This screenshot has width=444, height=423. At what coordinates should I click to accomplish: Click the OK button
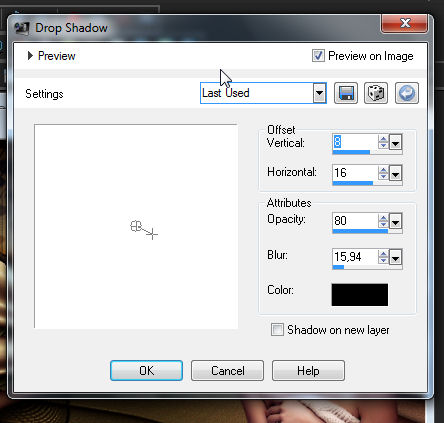tap(146, 370)
